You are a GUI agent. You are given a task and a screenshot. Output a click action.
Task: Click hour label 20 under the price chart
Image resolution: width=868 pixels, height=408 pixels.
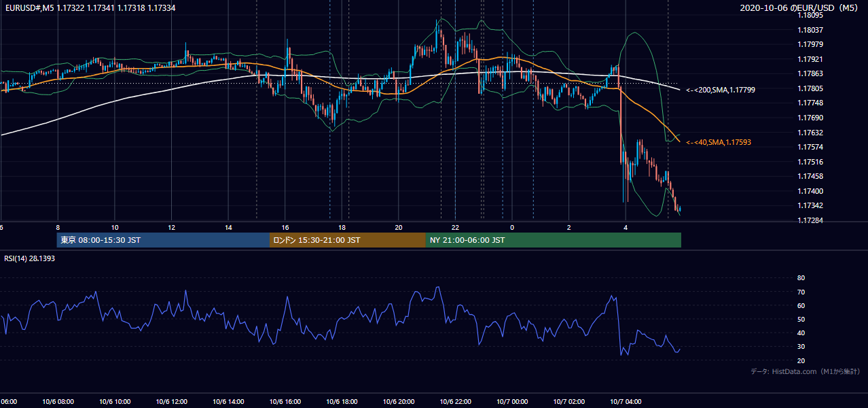click(399, 227)
